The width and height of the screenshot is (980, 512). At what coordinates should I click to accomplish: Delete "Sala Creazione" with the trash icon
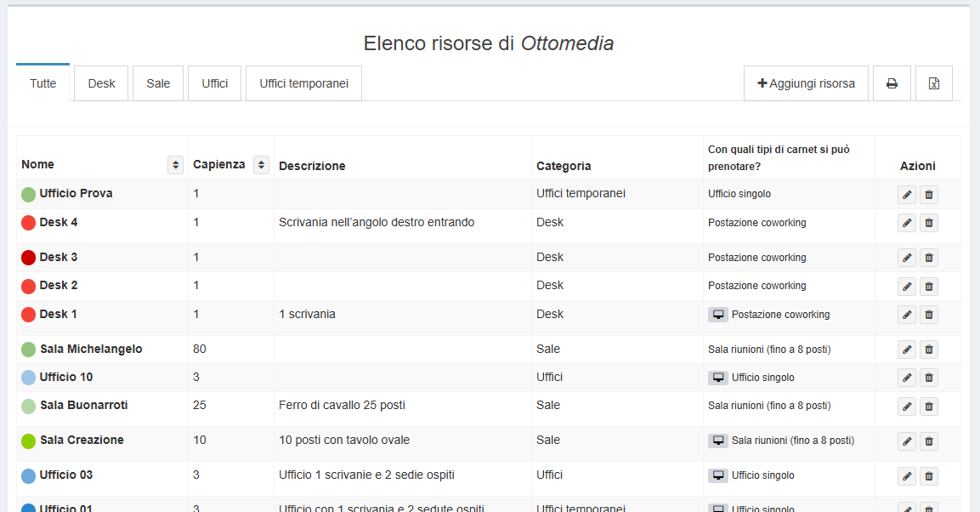pyautogui.click(x=929, y=441)
